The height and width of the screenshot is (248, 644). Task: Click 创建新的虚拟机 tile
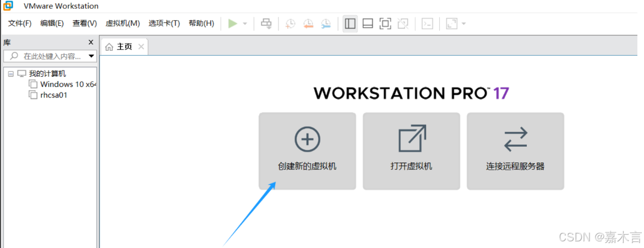click(x=307, y=151)
